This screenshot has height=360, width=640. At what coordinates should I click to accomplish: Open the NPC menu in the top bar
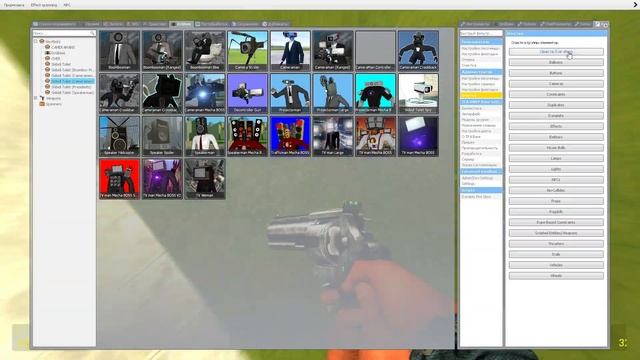[67, 5]
